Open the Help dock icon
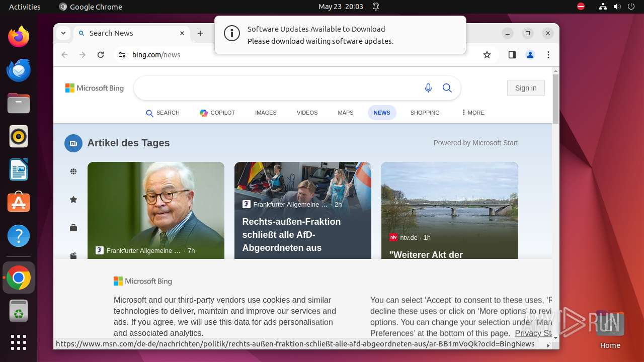The image size is (644, 362). 19,236
